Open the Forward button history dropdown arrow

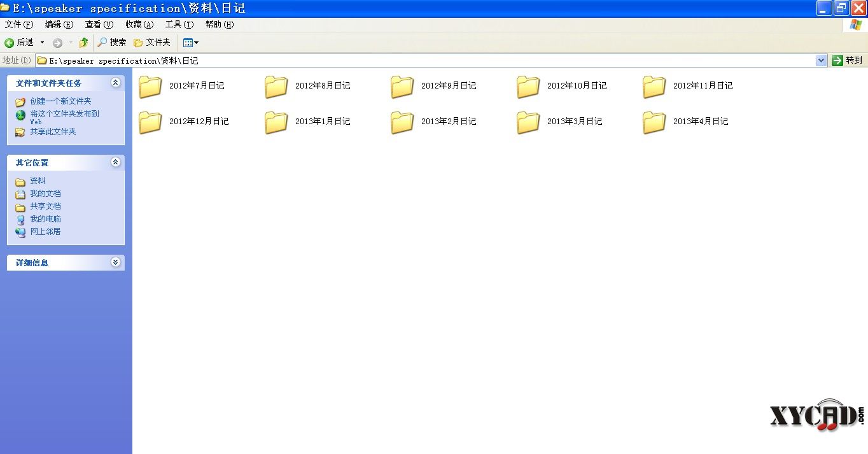pos(71,43)
